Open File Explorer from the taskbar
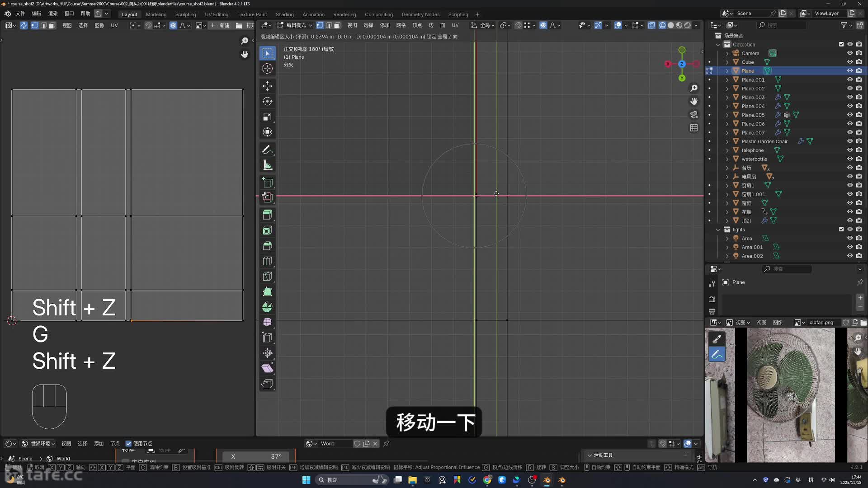The width and height of the screenshot is (868, 488). (x=412, y=480)
